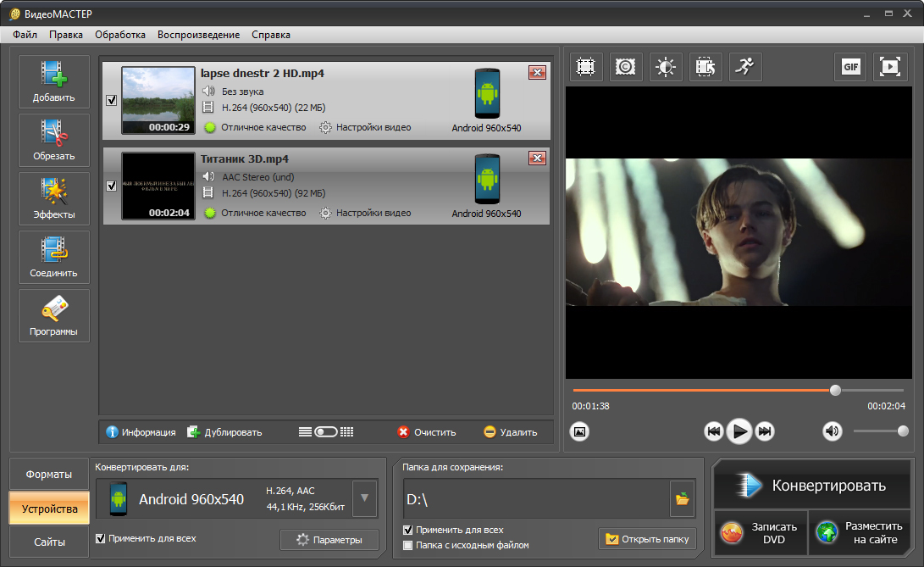Image resolution: width=924 pixels, height=567 pixels.
Task: Click the Добавить (add video) button
Action: click(53, 81)
